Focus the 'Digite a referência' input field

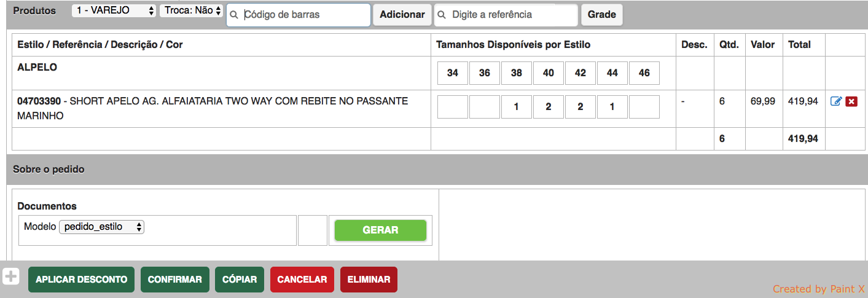tap(511, 15)
